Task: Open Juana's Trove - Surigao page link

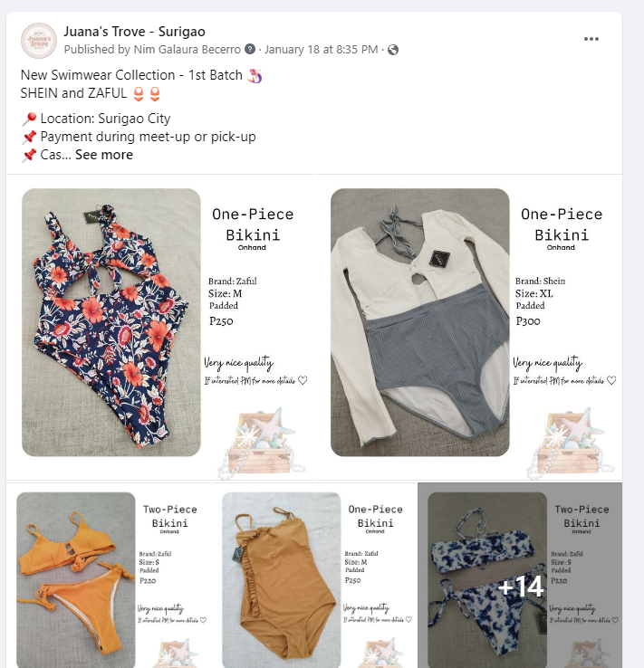Action: pyautogui.click(x=134, y=32)
